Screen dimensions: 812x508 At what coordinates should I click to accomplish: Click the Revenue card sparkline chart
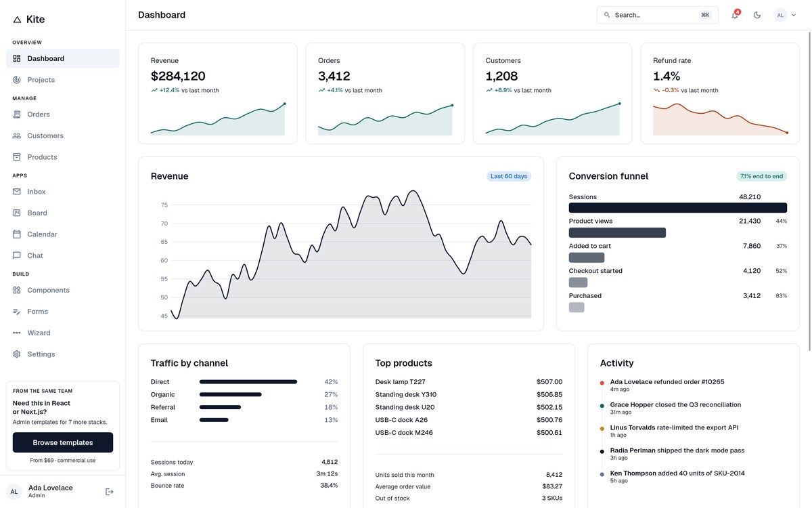click(218, 119)
